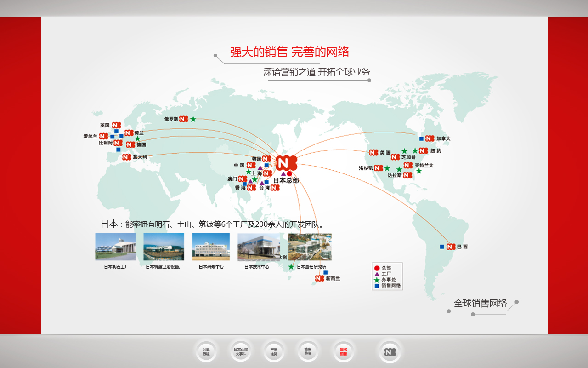Open the 能率中国大事件 section
588x368 pixels.
(x=241, y=352)
